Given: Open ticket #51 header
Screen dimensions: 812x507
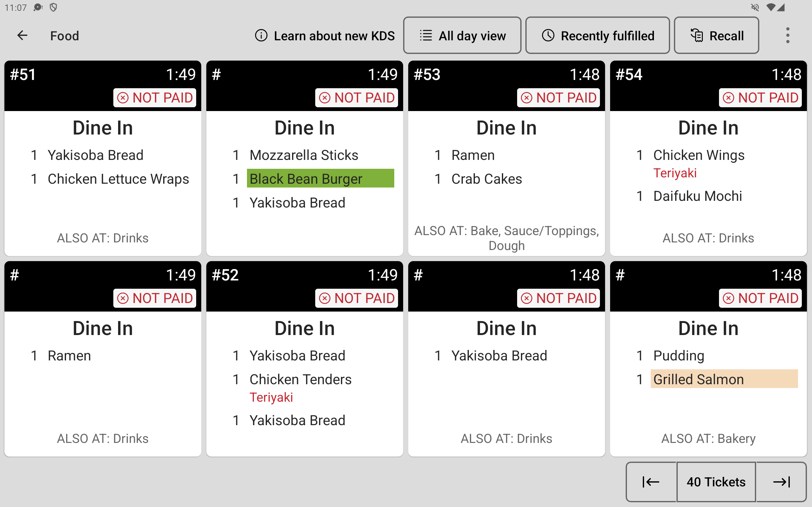Looking at the screenshot, I should (103, 86).
